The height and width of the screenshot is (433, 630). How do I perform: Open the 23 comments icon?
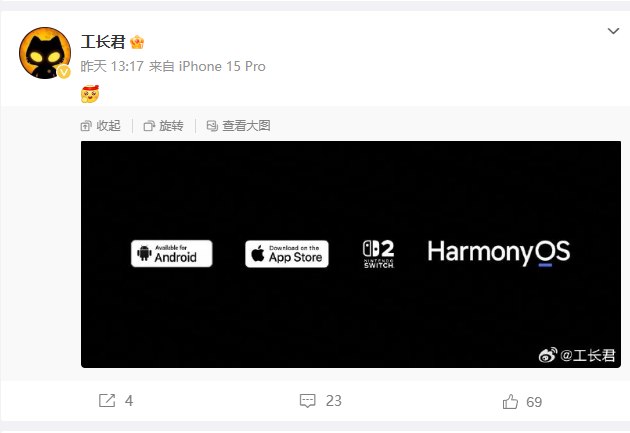(308, 400)
